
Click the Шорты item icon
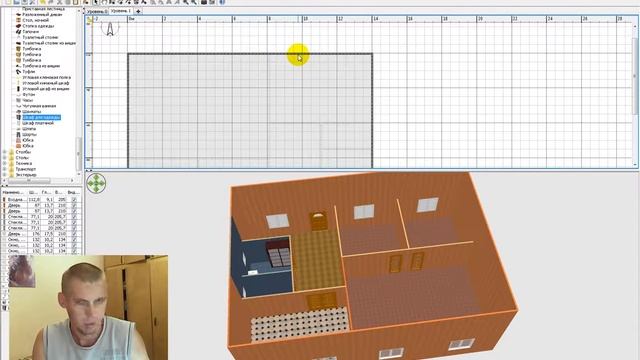[x=18, y=134]
